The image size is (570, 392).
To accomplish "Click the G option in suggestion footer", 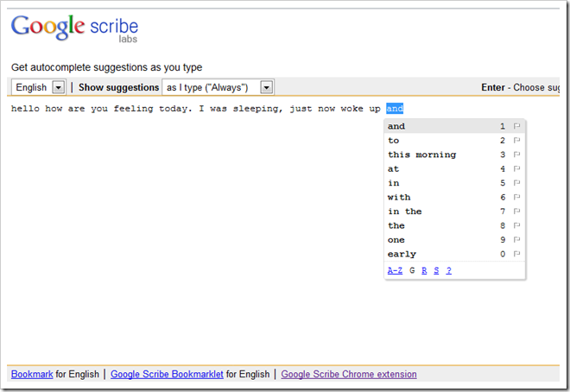I will 412,270.
